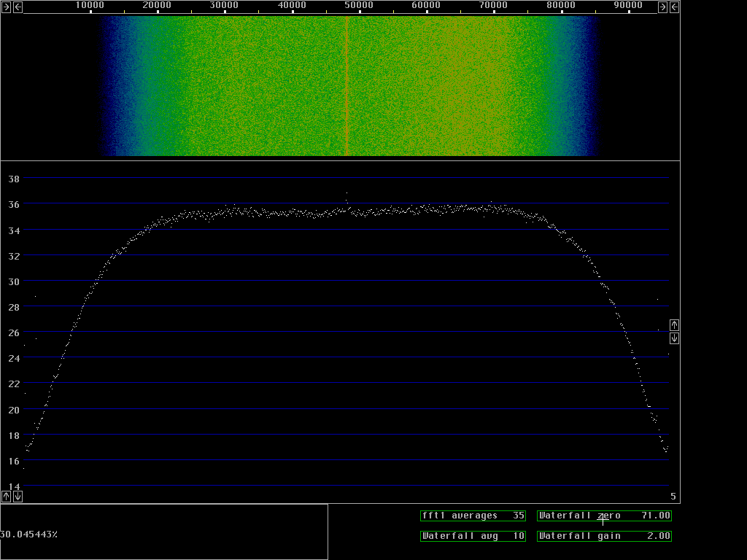747x560 pixels.
Task: Click the up arrow at the spectrum's bottom-left corner
Action: pos(6,497)
